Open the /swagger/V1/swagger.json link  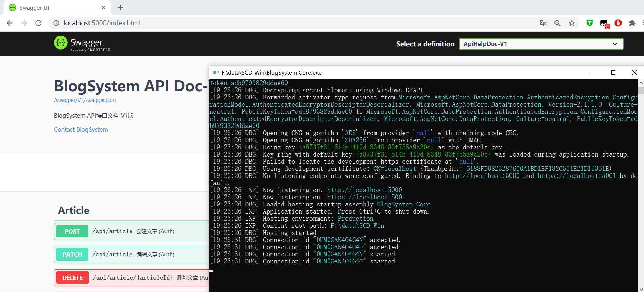click(85, 100)
